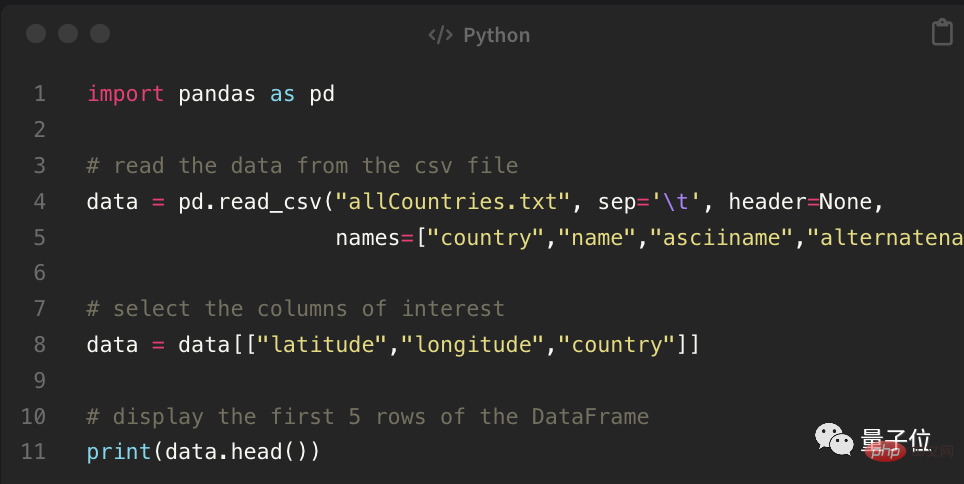The image size is (964, 484).
Task: Click the "longitude" string on line 8
Action: coord(473,344)
